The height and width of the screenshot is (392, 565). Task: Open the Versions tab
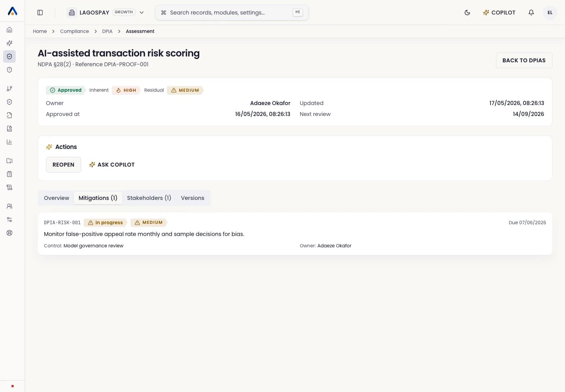(193, 198)
